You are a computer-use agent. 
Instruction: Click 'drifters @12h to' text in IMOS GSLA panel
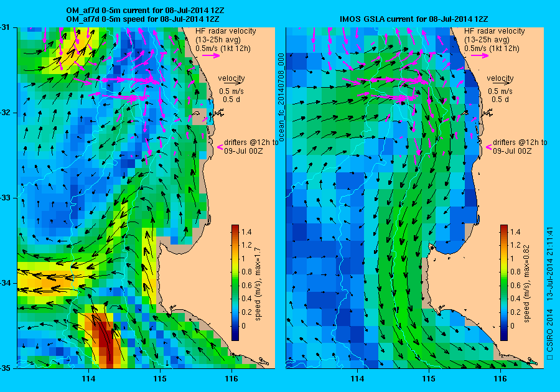tap(520, 142)
